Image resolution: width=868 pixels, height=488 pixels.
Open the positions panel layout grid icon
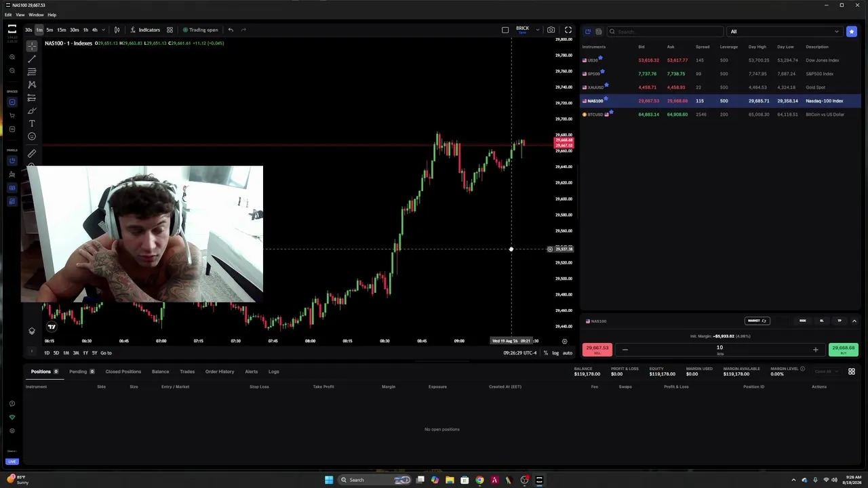852,371
